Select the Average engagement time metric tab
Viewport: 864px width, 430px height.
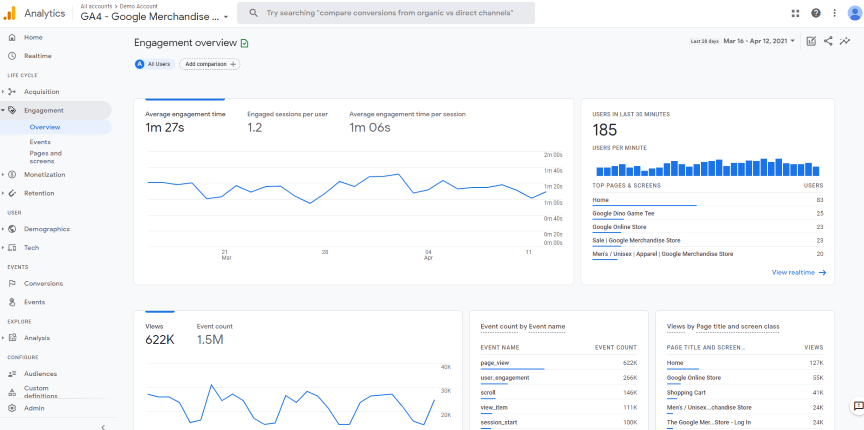pos(185,122)
